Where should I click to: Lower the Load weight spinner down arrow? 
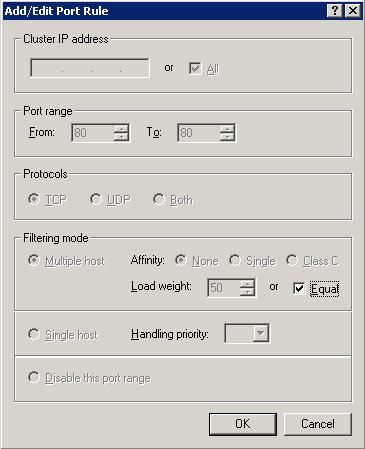click(x=247, y=291)
